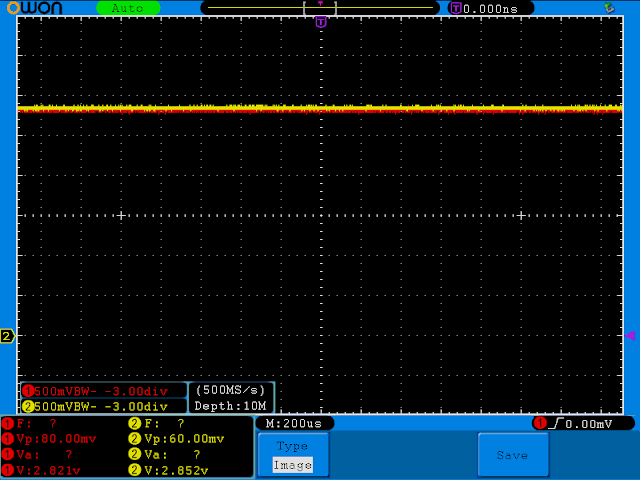Viewport: 640px width, 480px height.
Task: Click the horizontal trigger time 0.000ns readout
Action: point(490,9)
